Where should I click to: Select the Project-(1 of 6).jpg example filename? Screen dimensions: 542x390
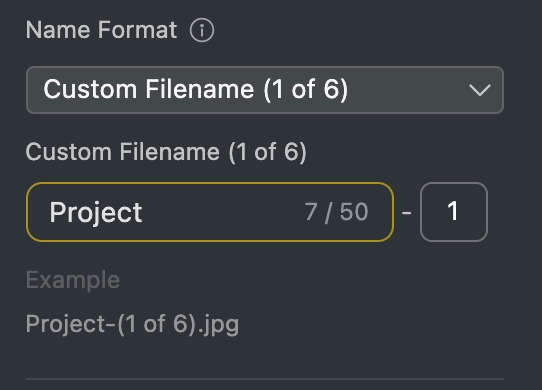coord(132,324)
